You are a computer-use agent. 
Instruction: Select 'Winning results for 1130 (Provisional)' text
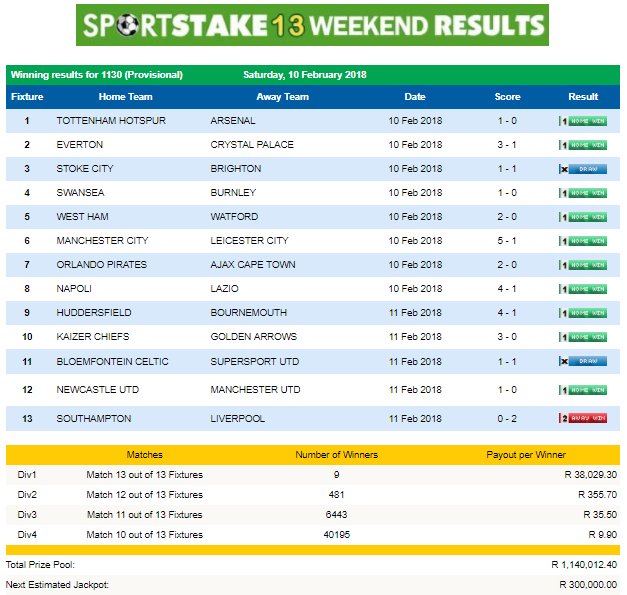point(97,75)
